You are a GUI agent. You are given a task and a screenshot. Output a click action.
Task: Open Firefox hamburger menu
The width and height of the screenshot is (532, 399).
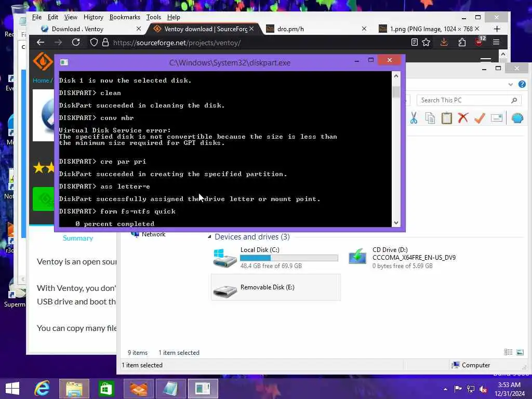point(496,42)
